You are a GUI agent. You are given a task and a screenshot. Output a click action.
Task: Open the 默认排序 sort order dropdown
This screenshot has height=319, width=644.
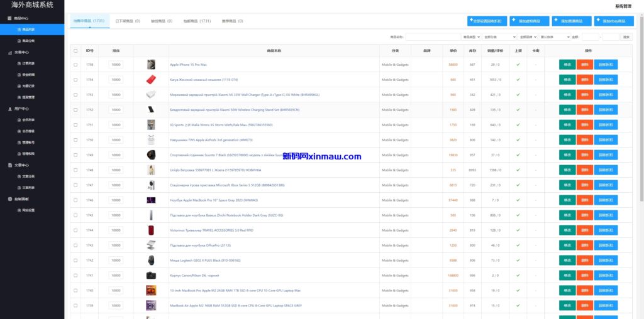click(x=554, y=37)
